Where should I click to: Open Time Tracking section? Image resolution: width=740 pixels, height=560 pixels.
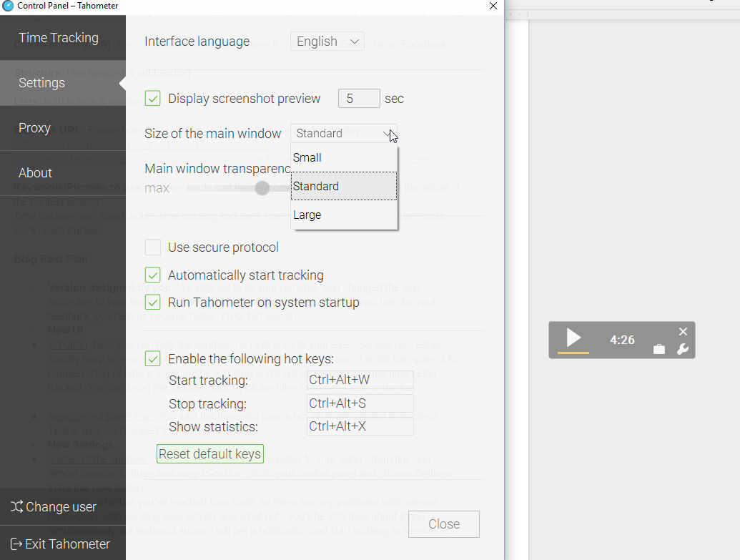pos(63,38)
